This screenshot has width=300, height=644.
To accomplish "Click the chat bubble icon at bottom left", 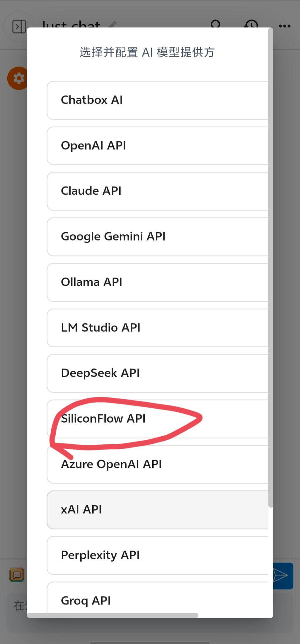I will (17, 575).
